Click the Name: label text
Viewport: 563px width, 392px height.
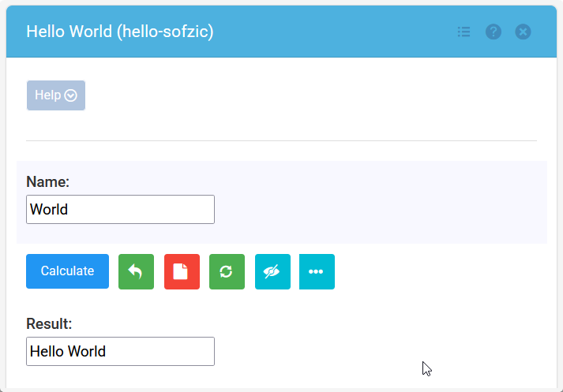point(47,182)
